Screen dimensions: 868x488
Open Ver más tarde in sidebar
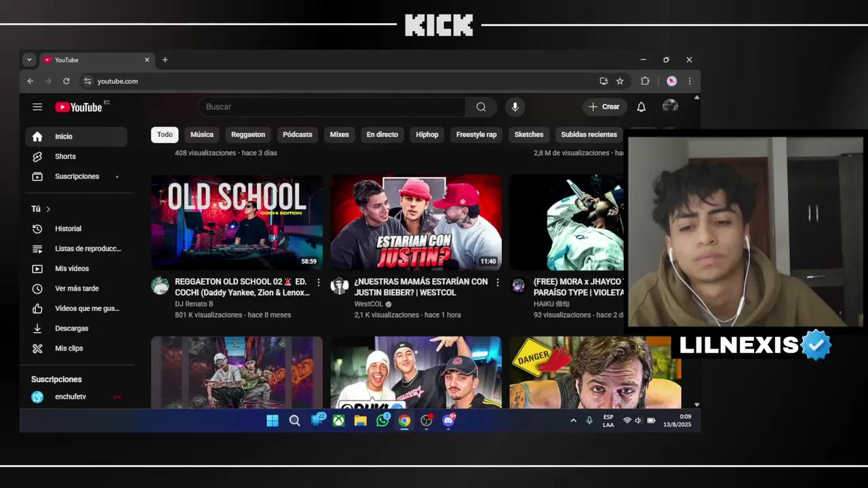point(76,289)
